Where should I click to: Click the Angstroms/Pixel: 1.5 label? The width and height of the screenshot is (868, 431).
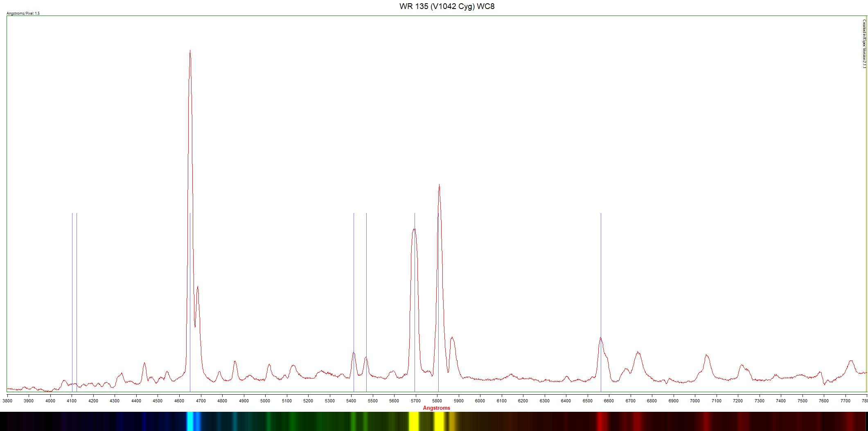pyautogui.click(x=23, y=13)
